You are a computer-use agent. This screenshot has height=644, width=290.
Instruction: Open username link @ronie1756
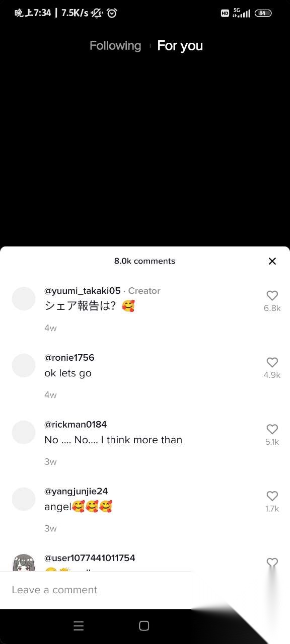click(x=69, y=358)
